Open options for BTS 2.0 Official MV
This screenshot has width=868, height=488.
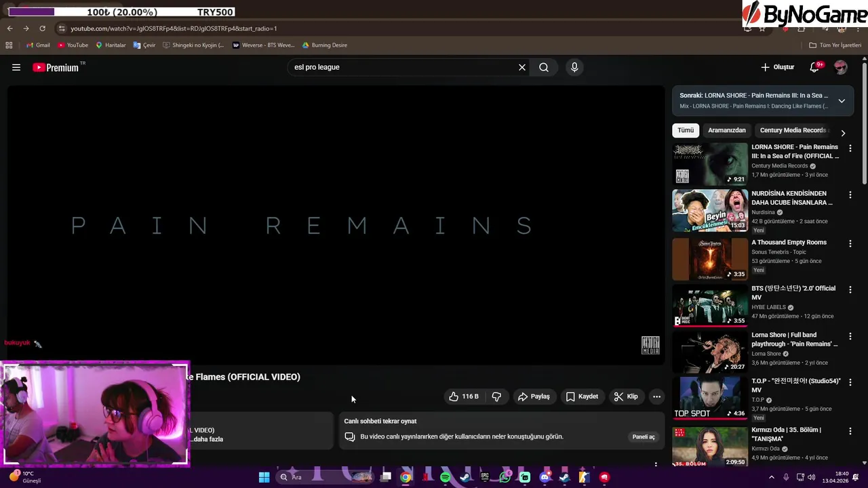[850, 289]
